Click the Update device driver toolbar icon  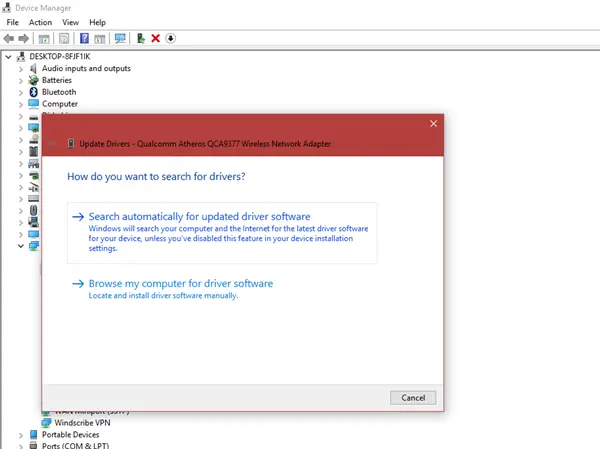[x=140, y=38]
